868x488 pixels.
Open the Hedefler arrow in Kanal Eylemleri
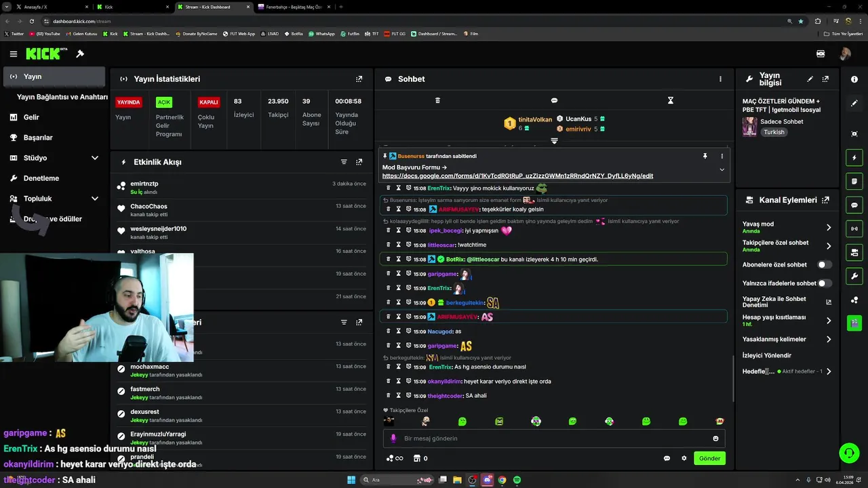[x=829, y=371]
